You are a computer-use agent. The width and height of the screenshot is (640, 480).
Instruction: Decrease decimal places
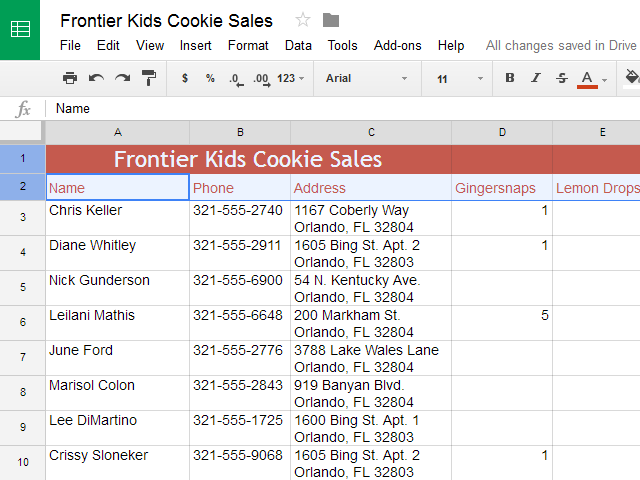[235, 78]
